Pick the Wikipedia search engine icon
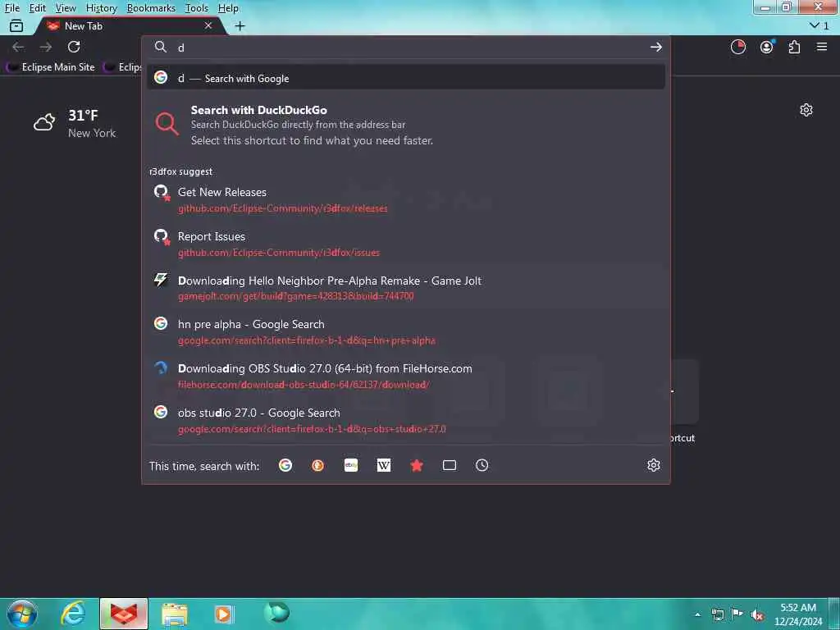 click(x=384, y=466)
